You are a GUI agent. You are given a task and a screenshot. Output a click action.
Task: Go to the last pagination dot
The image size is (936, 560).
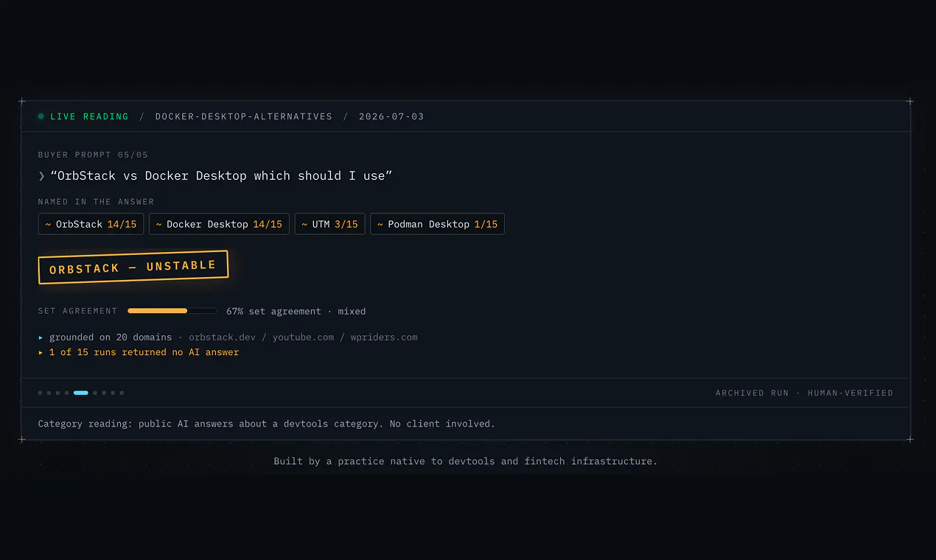tap(122, 393)
